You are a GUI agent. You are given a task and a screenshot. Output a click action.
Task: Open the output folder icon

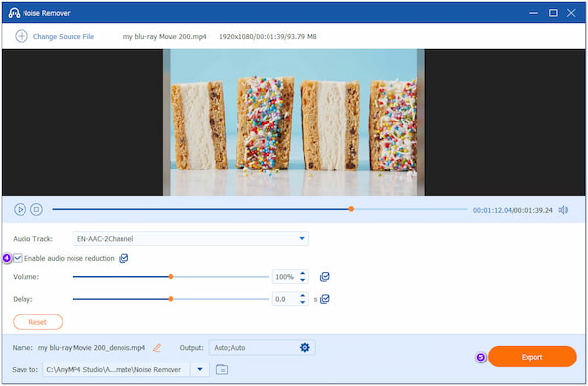tap(222, 370)
